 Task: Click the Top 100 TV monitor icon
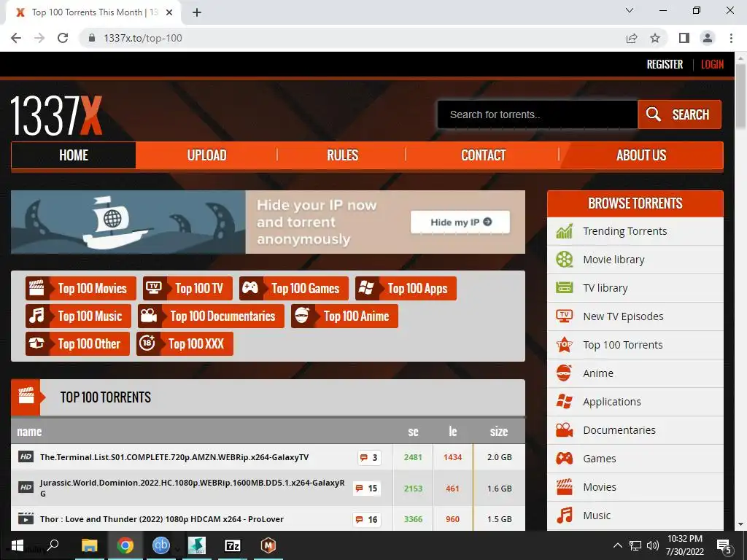(154, 287)
